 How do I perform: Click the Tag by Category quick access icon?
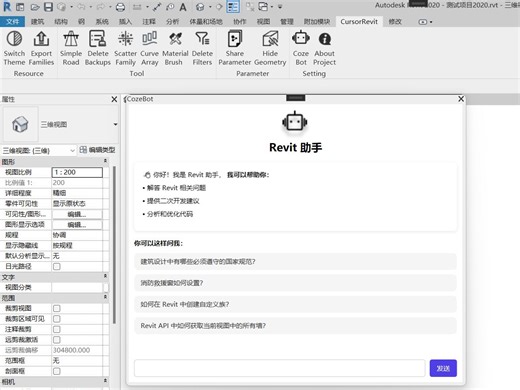170,7
